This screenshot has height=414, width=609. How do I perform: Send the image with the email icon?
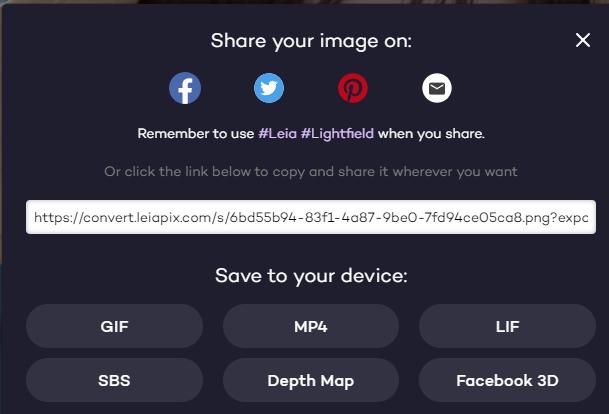(437, 88)
